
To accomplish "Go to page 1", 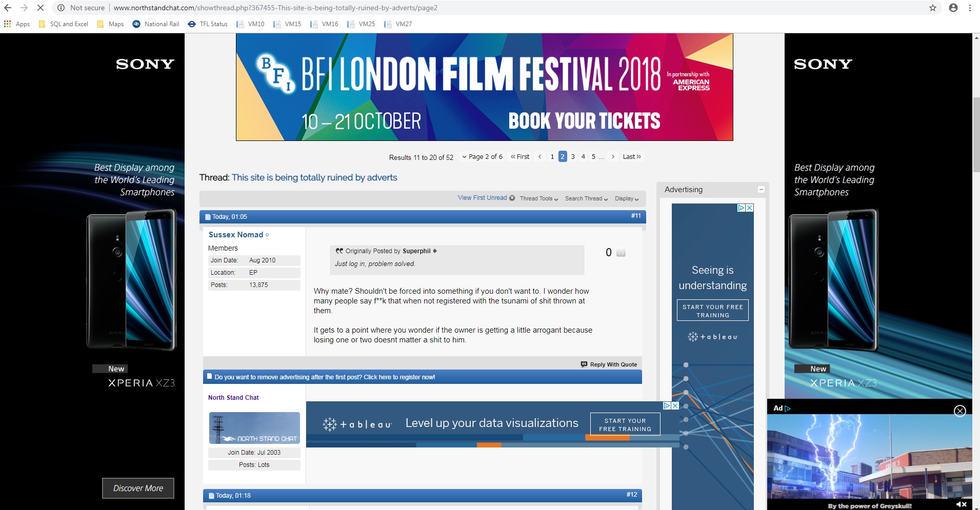I will pos(552,157).
